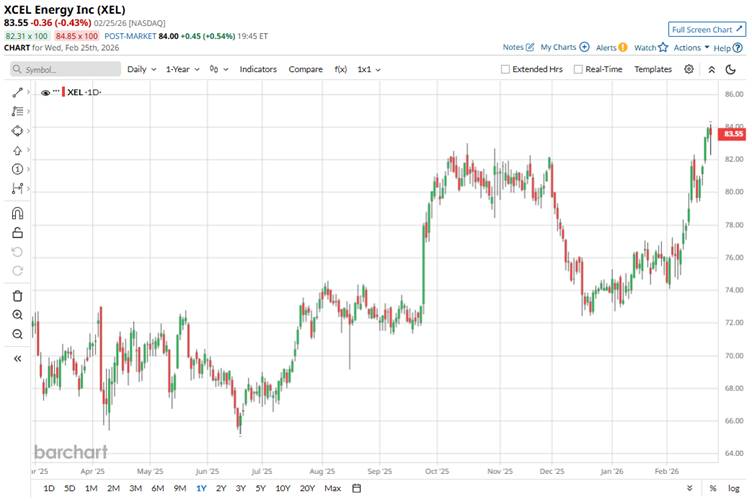Redo the last chart action

(x=17, y=271)
